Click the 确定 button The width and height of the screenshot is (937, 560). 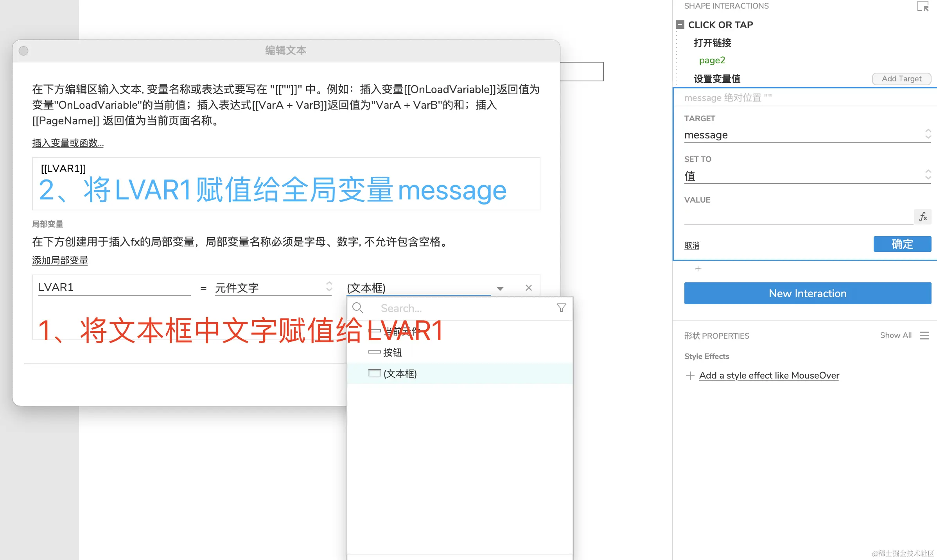(902, 244)
